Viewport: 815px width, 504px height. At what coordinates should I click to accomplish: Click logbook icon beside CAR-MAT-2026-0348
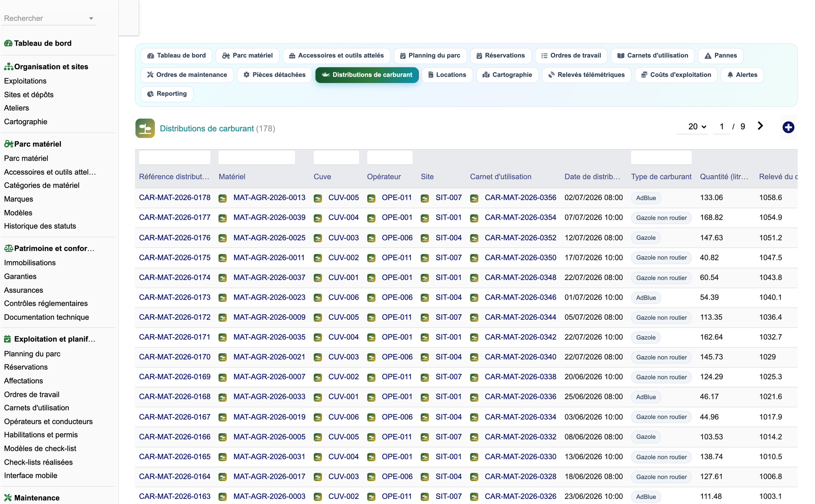pyautogui.click(x=474, y=278)
